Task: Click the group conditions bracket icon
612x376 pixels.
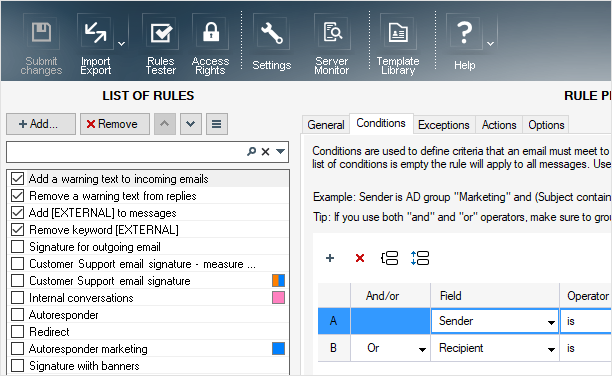Action: tap(390, 258)
